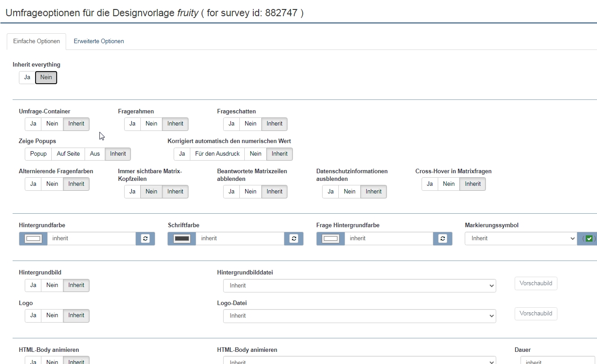This screenshot has width=597, height=364.
Task: Click Vorschaubild button for Hintergrundbilddatei
Action: (x=535, y=283)
